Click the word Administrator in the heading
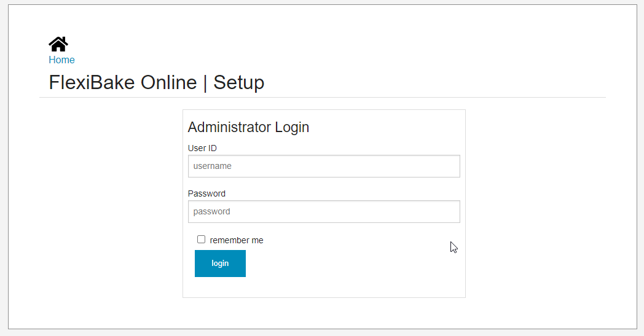644x336 pixels. pyautogui.click(x=229, y=127)
